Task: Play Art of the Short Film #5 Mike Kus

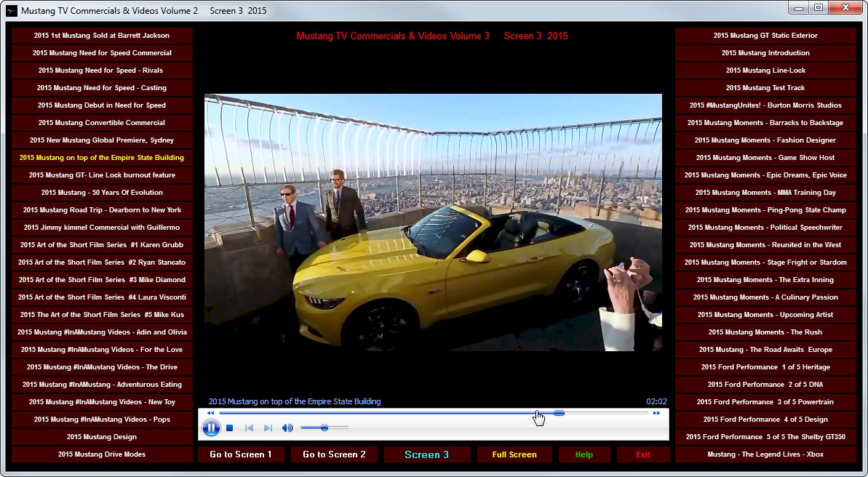Action: [102, 314]
